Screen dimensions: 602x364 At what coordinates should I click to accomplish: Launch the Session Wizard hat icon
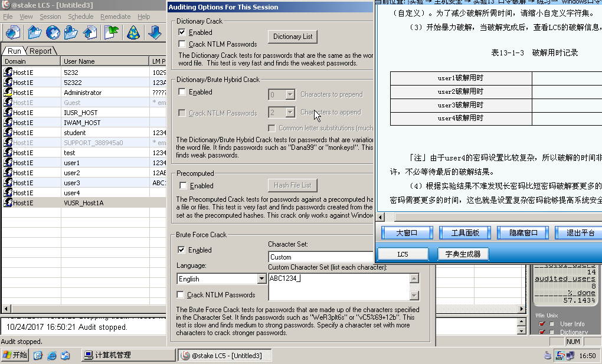[x=133, y=32]
